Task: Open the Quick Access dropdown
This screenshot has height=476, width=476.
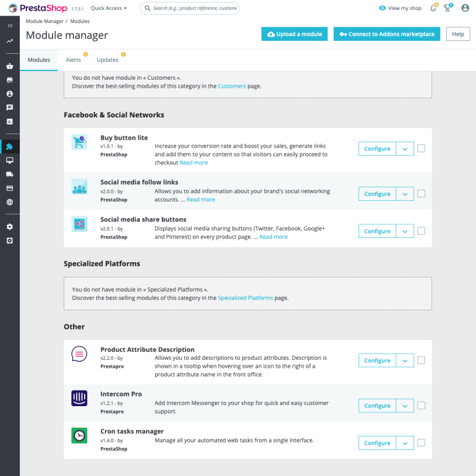Action: [x=109, y=8]
